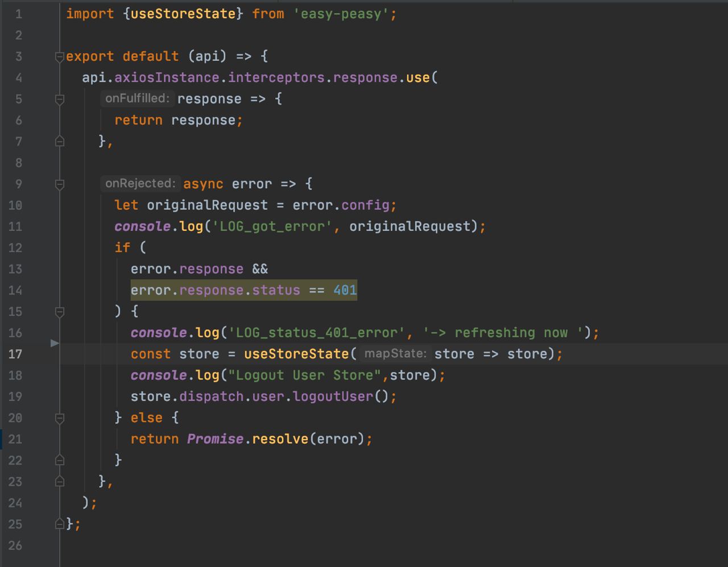Click 'interceptors' on line 4

276,77
